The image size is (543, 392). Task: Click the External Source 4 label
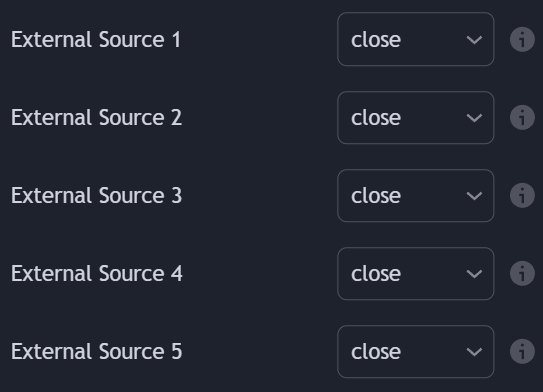pyautogui.click(x=97, y=273)
